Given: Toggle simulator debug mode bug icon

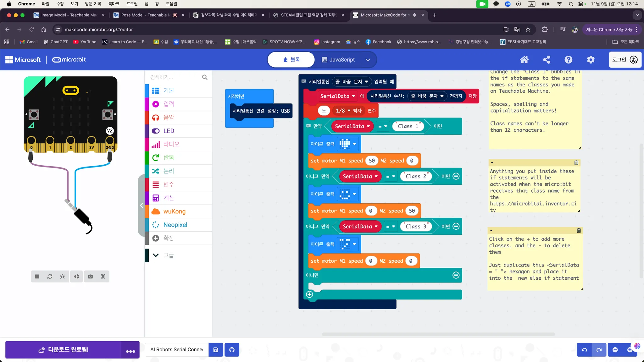Looking at the screenshot, I should tap(62, 277).
